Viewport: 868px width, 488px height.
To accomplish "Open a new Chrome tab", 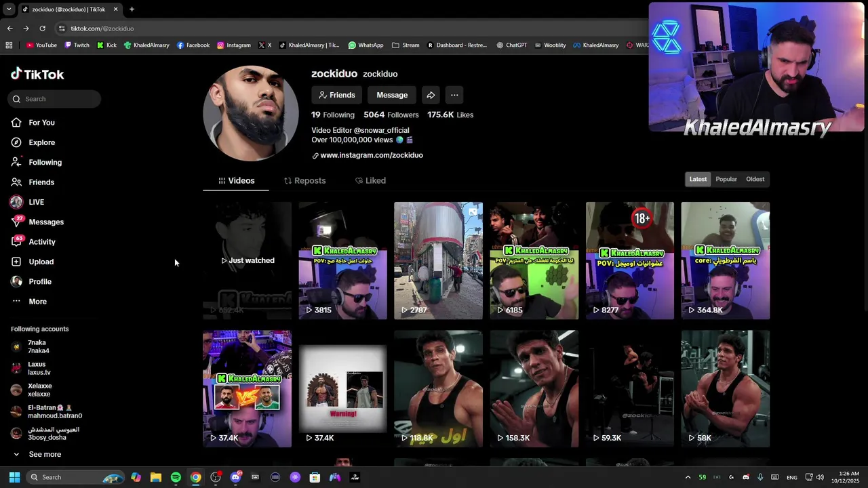I will tap(132, 9).
